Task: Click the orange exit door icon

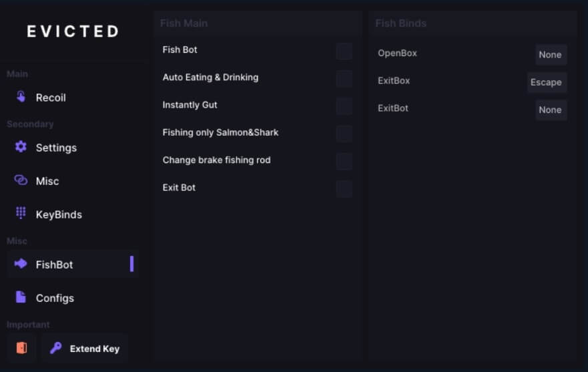Action: tap(21, 348)
